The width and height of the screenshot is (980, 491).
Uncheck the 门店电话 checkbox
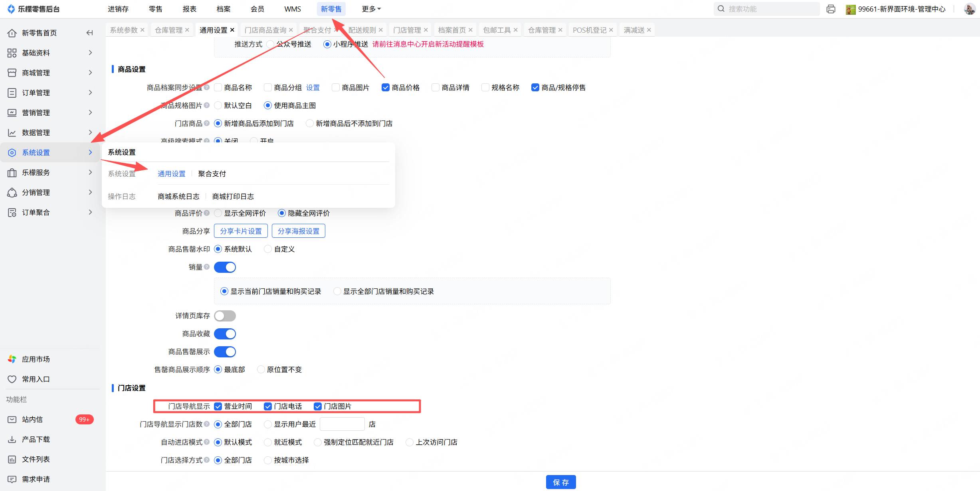click(267, 406)
